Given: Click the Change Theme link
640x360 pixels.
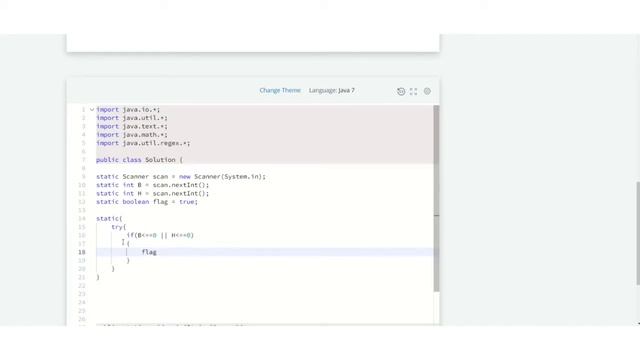Looking at the screenshot, I should (x=280, y=90).
